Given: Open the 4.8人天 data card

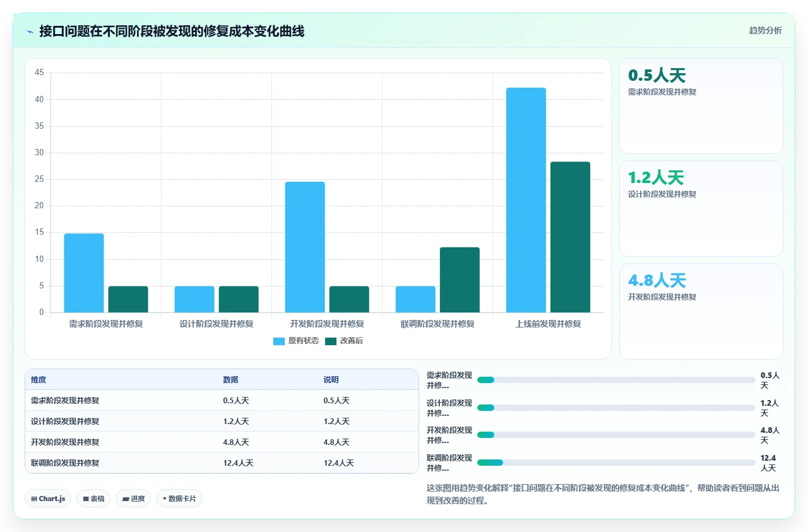Looking at the screenshot, I should coord(701,311).
